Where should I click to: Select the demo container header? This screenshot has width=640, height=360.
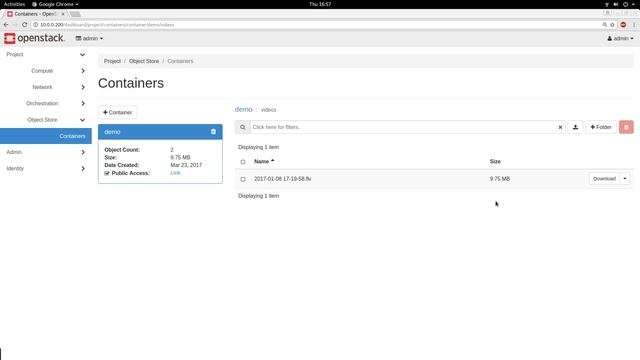coord(160,132)
